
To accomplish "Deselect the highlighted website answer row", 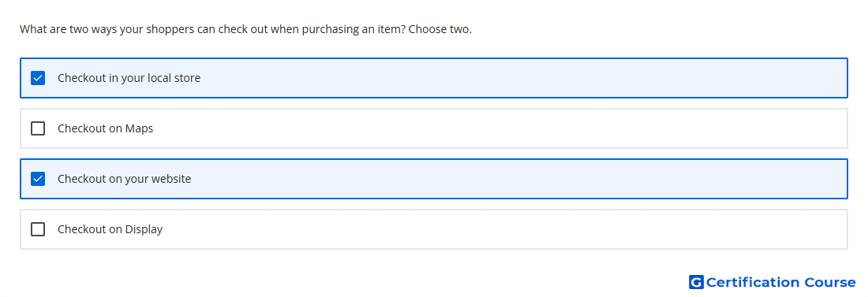I will pos(434,179).
